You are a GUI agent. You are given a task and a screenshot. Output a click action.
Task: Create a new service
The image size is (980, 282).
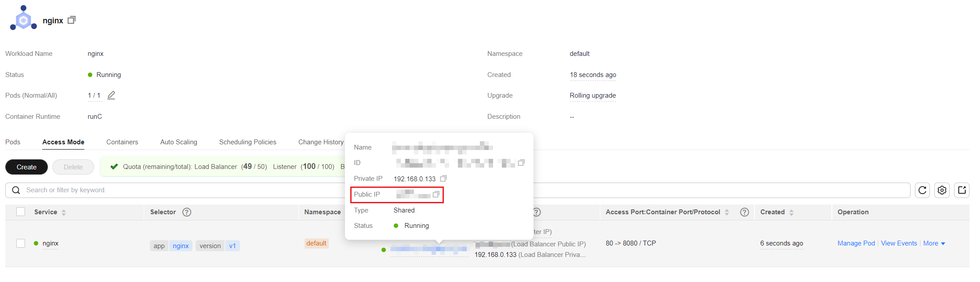tap(26, 167)
